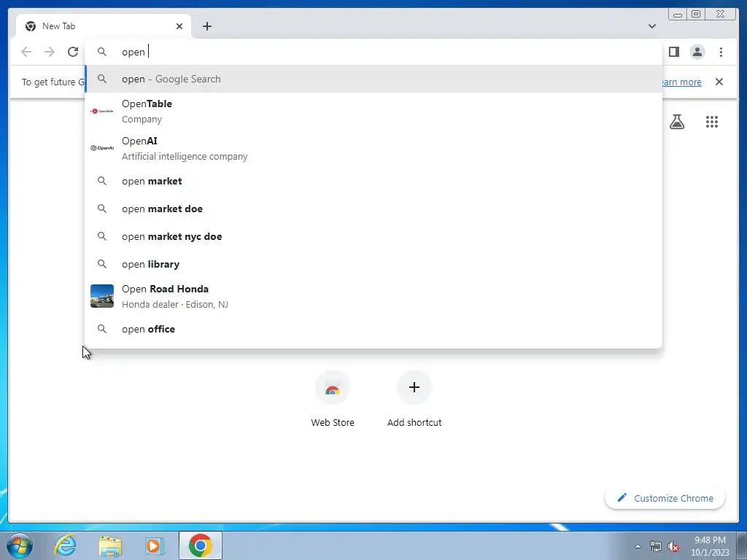Click search icon beside 'open - Google Search'
747x560 pixels.
(102, 79)
